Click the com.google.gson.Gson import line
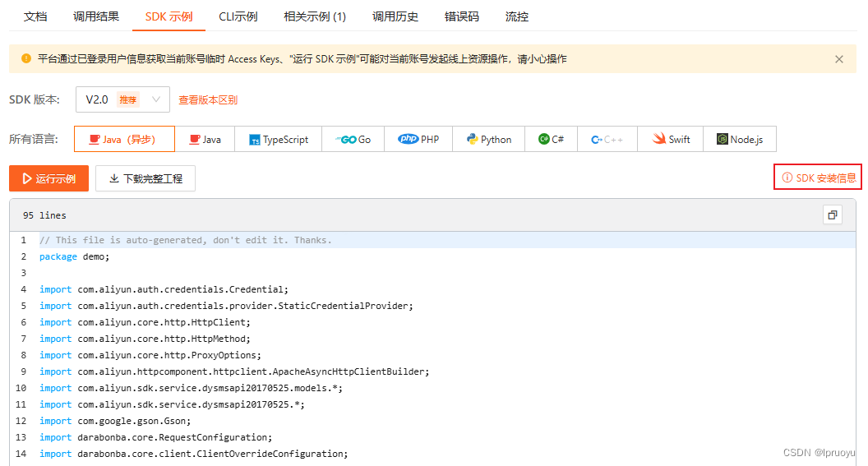 (115, 421)
